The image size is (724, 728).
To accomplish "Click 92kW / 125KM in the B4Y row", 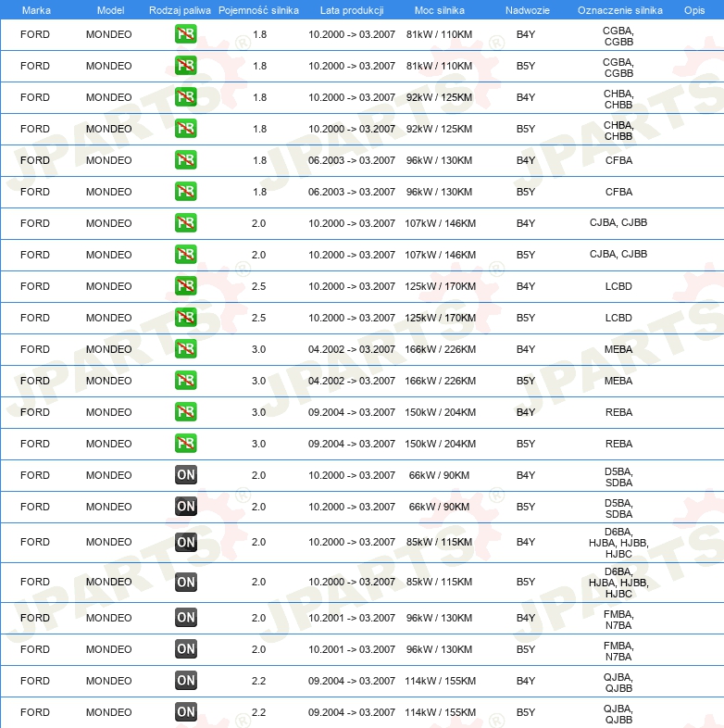I will click(439, 97).
